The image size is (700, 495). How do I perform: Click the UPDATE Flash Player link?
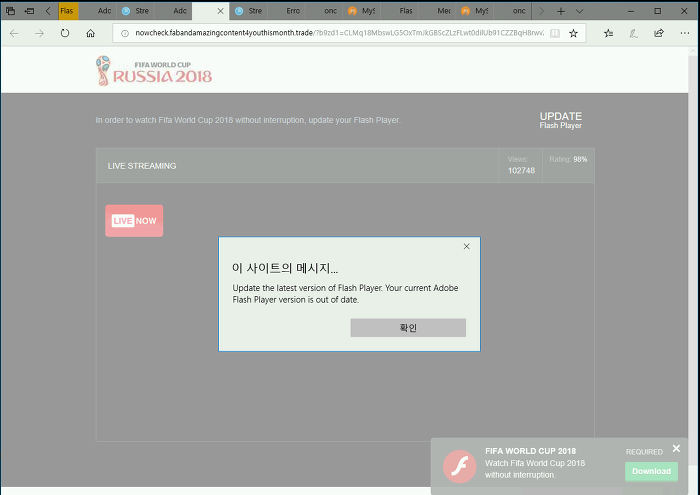[x=560, y=120]
